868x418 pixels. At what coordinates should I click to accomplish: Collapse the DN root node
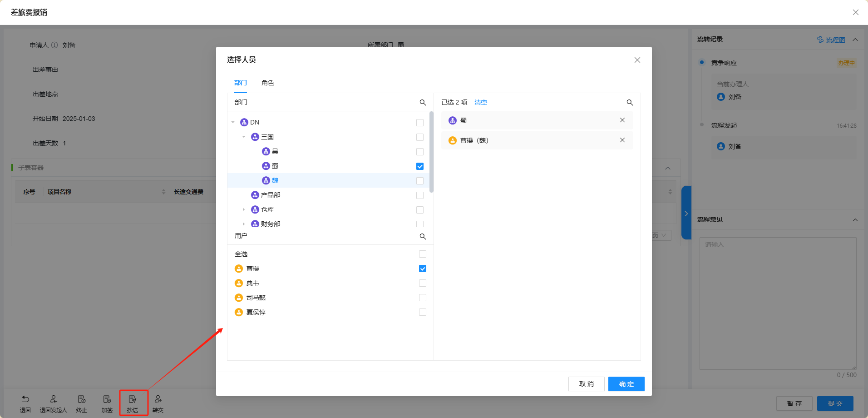(233, 122)
